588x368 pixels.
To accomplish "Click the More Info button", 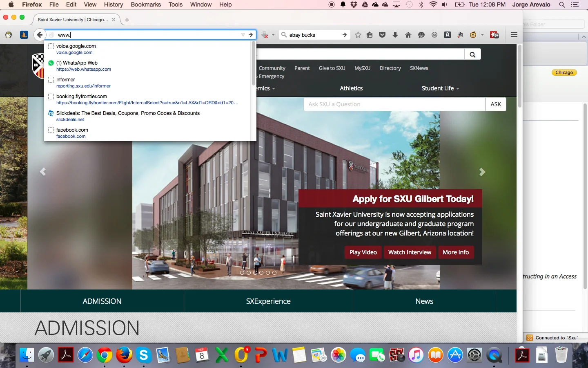I will 456,252.
